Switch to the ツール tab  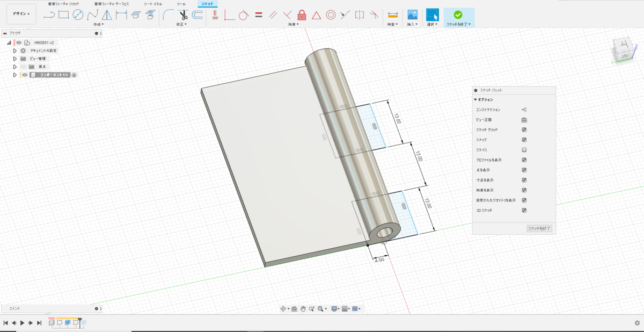(x=181, y=4)
